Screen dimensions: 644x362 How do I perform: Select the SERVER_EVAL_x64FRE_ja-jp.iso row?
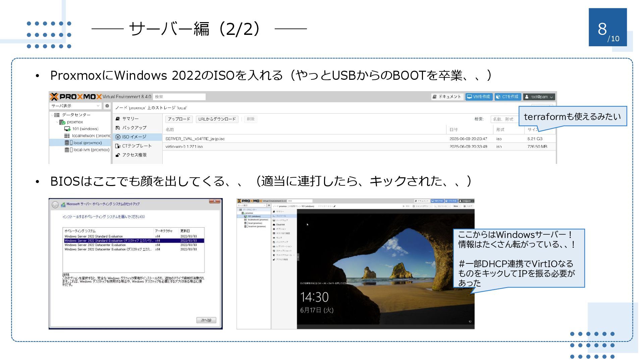pos(195,139)
